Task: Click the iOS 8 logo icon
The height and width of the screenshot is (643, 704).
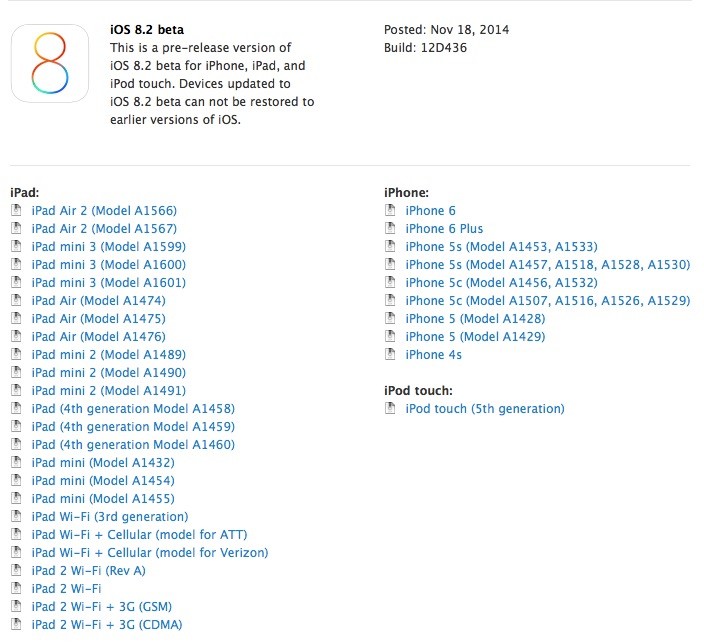Action: tap(50, 63)
